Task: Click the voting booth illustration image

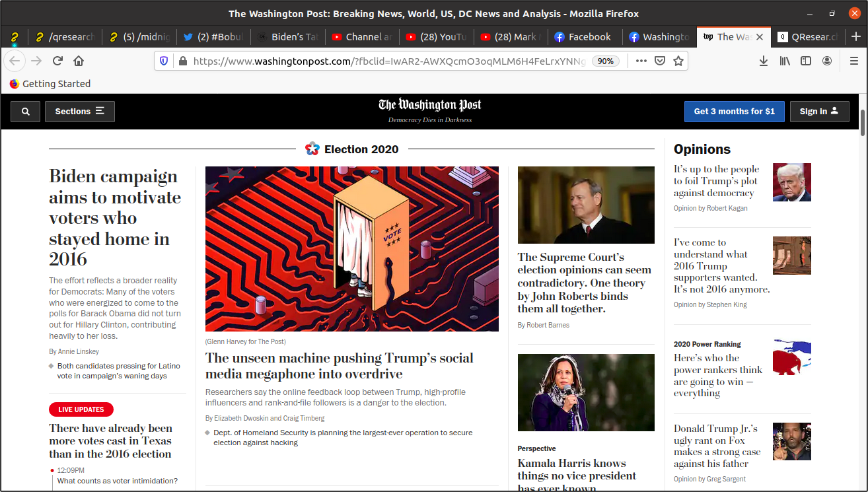Action: point(352,249)
